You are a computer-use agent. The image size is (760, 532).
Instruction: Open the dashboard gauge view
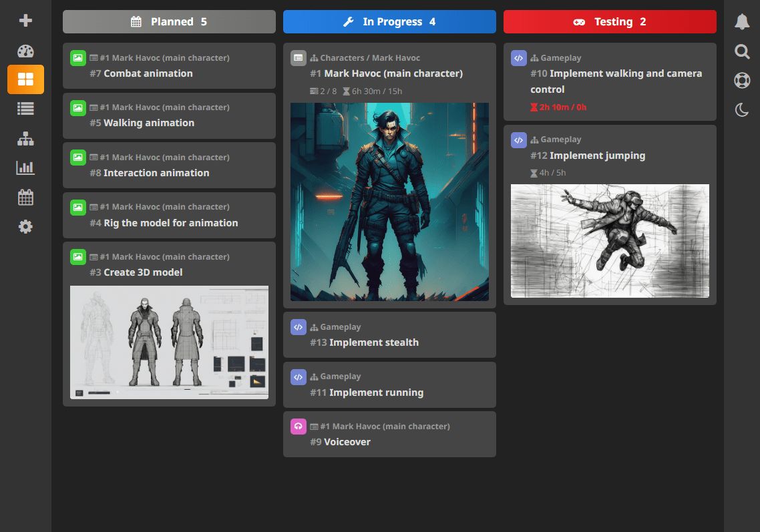25,51
